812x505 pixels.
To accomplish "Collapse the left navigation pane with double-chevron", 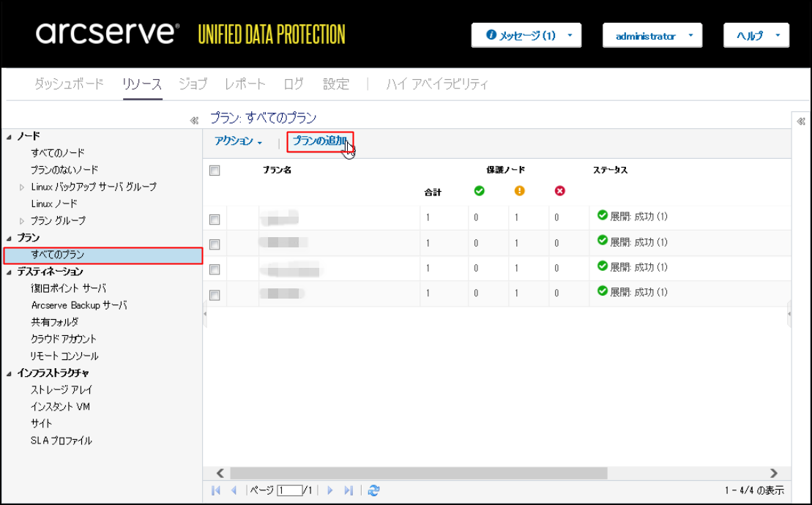I will pyautogui.click(x=194, y=121).
